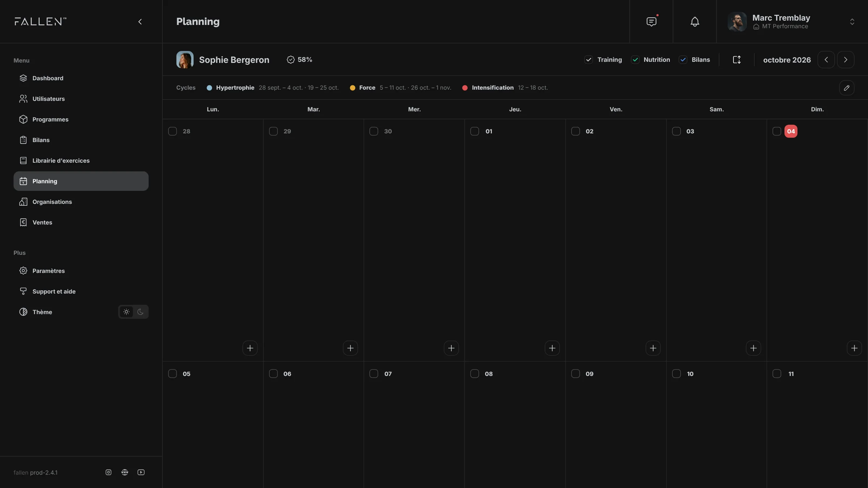Add an item on day 04
The height and width of the screenshot is (488, 868).
(855, 348)
